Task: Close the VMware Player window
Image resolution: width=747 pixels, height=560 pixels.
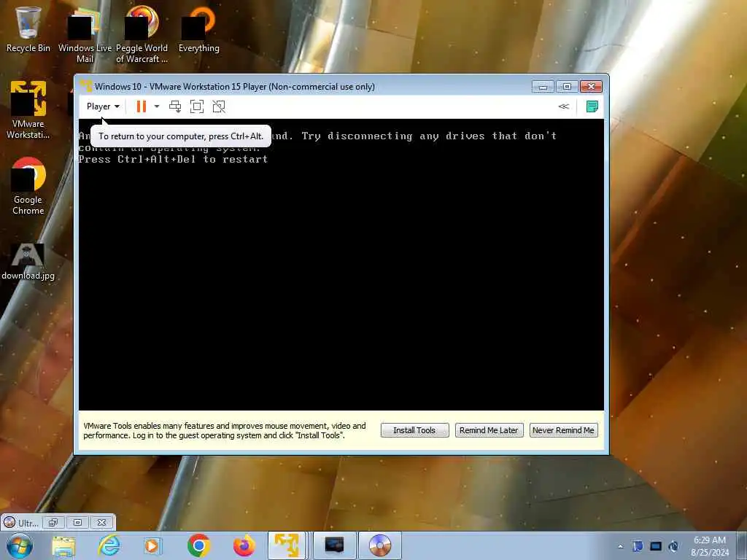Action: (591, 86)
